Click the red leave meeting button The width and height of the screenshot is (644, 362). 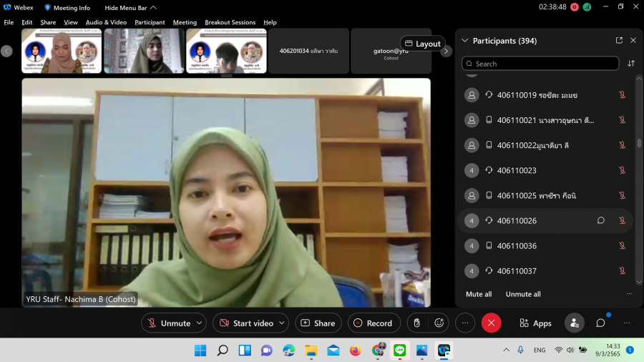coord(491,323)
